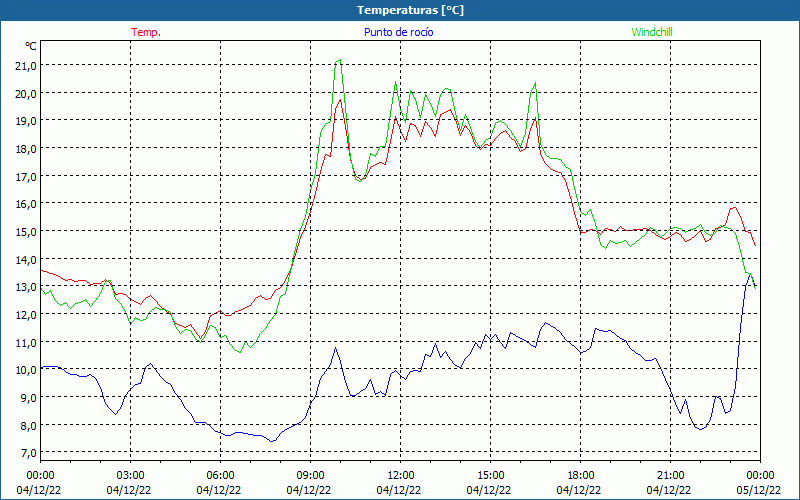Click the 16,0 y-axis value
Screen dimensions: 800x500
(27, 204)
